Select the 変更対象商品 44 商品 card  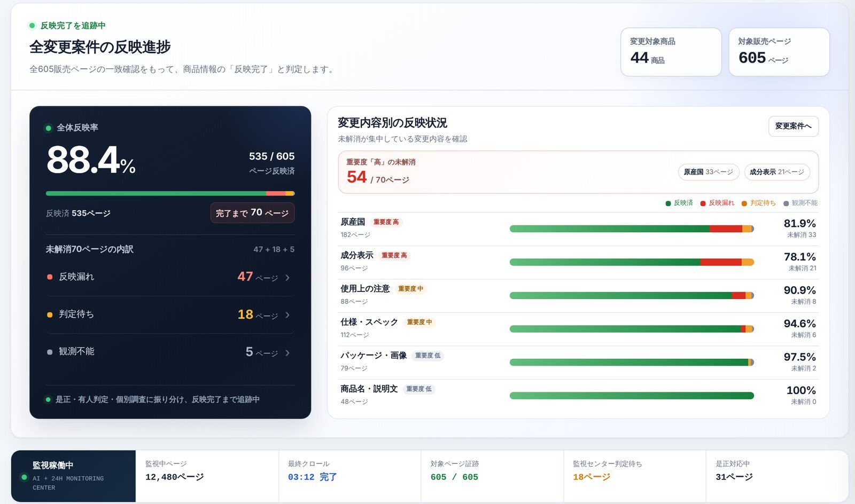(671, 52)
